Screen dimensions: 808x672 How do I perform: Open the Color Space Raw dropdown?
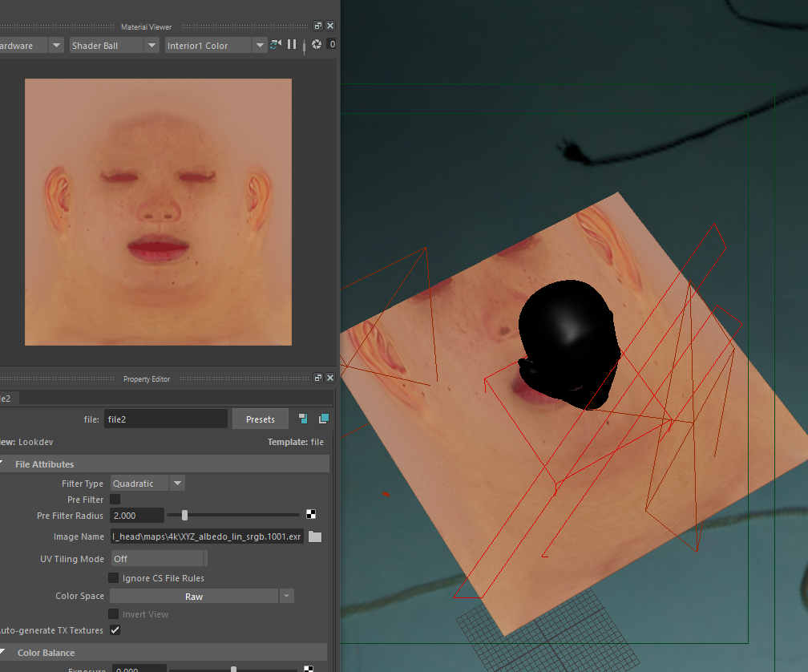coord(202,597)
